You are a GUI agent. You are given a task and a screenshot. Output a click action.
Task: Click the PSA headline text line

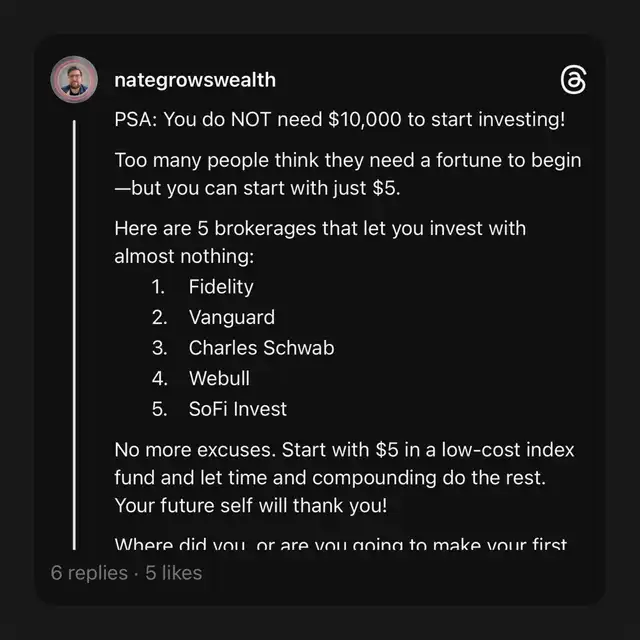pyautogui.click(x=340, y=120)
